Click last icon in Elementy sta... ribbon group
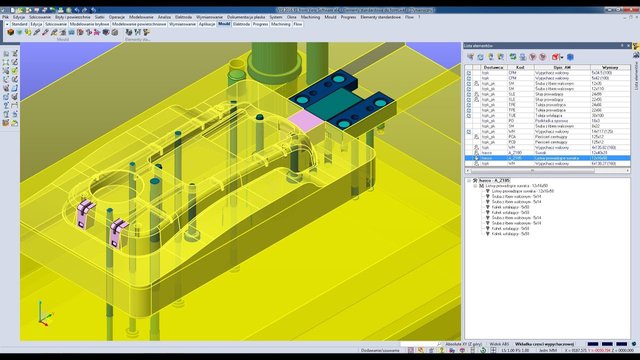Viewport: 640px width, 360px height. (146, 32)
